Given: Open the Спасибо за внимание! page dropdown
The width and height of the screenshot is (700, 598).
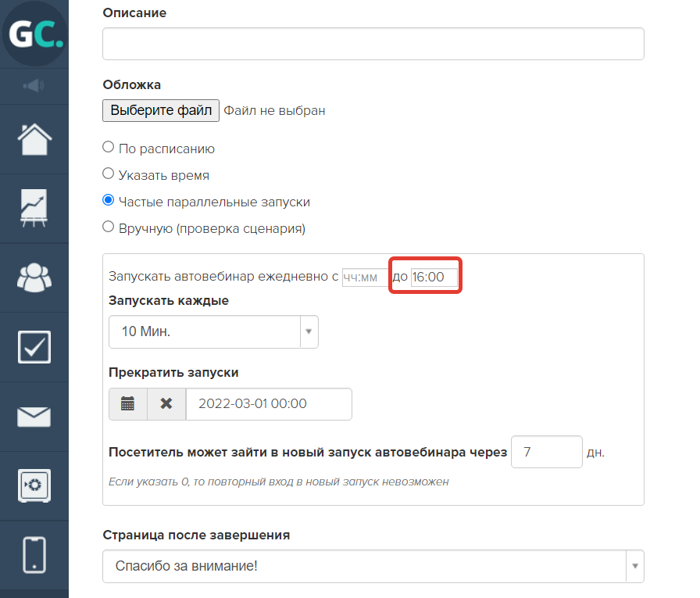Looking at the screenshot, I should coord(373,566).
